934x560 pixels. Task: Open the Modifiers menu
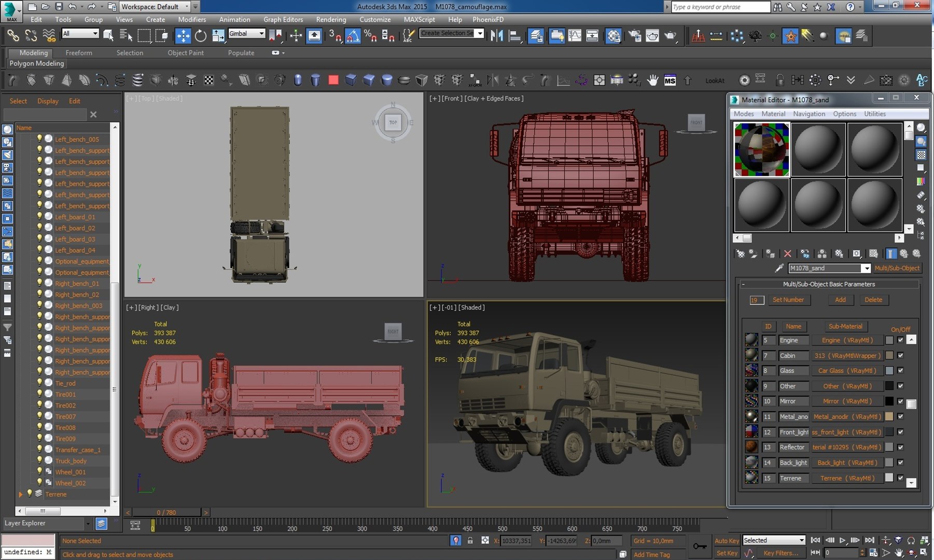tap(192, 19)
